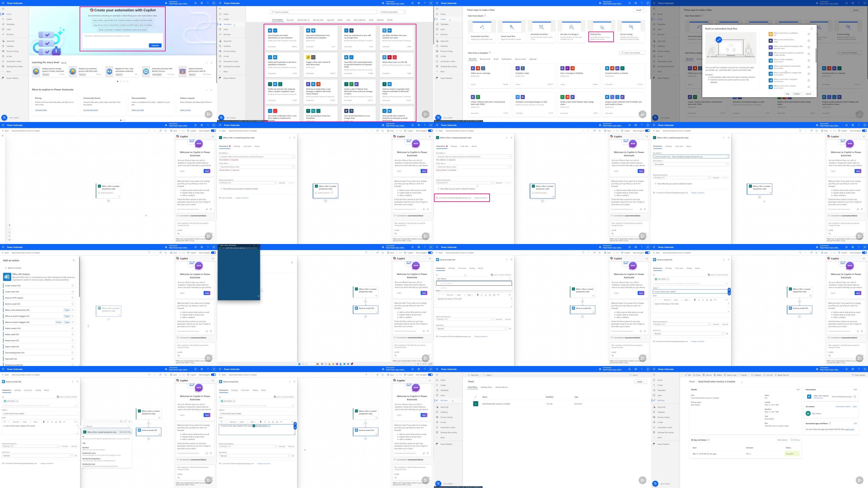
Task: Click Generate in the Copilot automation box
Action: [155, 46]
